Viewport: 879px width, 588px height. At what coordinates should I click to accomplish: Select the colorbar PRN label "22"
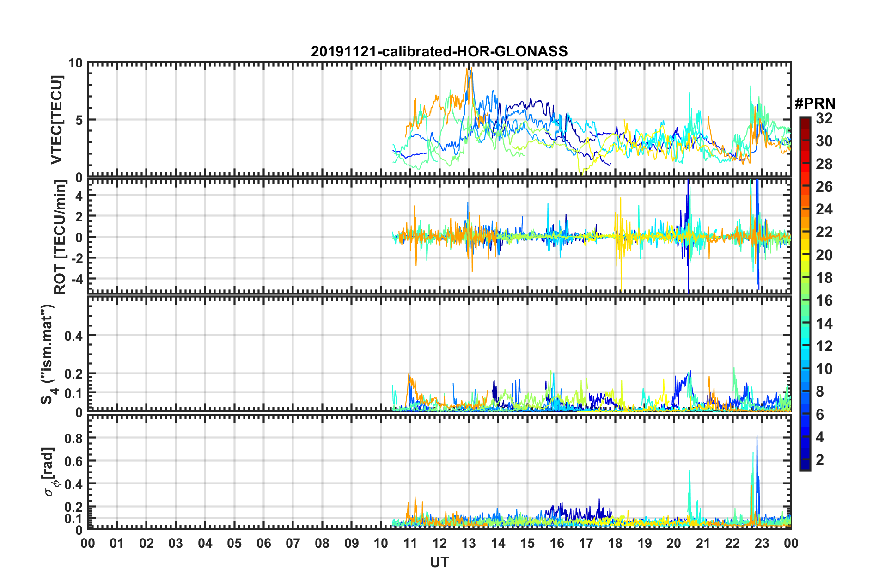pos(824,232)
